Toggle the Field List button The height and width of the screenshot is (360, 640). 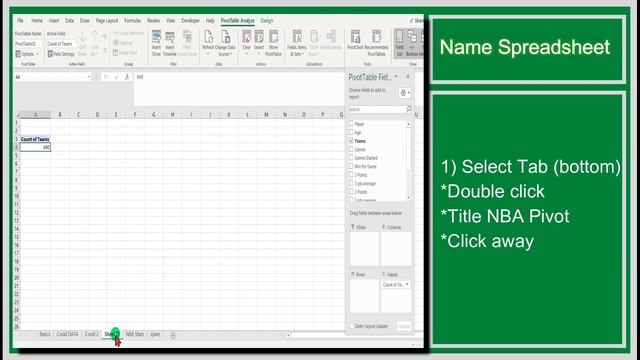coord(399,43)
